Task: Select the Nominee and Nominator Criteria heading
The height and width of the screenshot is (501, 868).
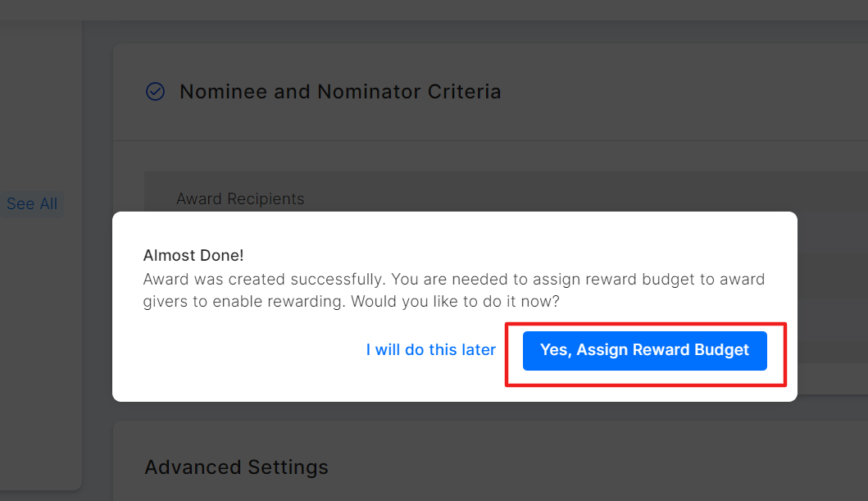Action: point(340,91)
